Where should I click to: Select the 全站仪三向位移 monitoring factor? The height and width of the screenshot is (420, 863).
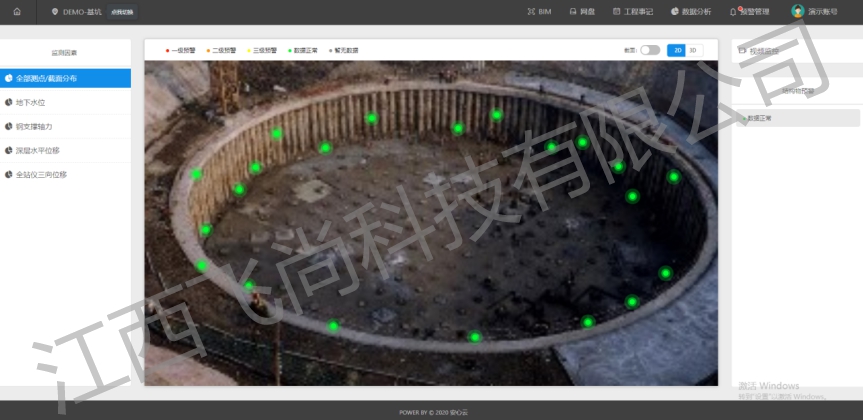click(65, 174)
